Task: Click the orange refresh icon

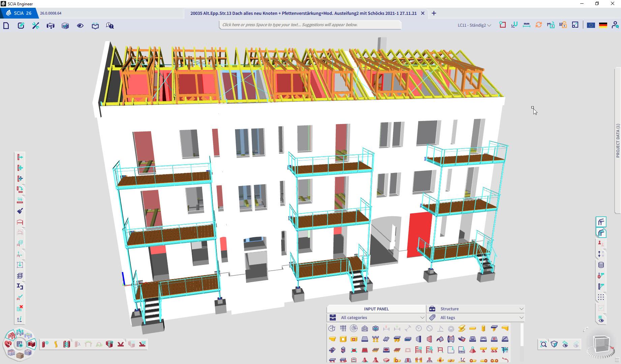Action: coord(538,25)
